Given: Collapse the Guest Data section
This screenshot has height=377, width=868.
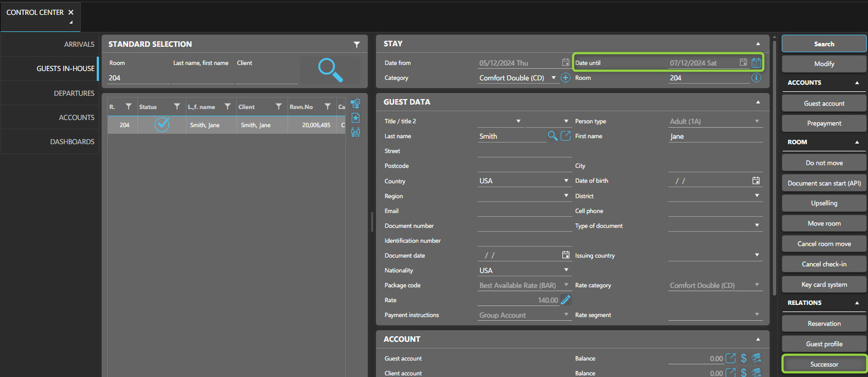Looking at the screenshot, I should (x=758, y=102).
